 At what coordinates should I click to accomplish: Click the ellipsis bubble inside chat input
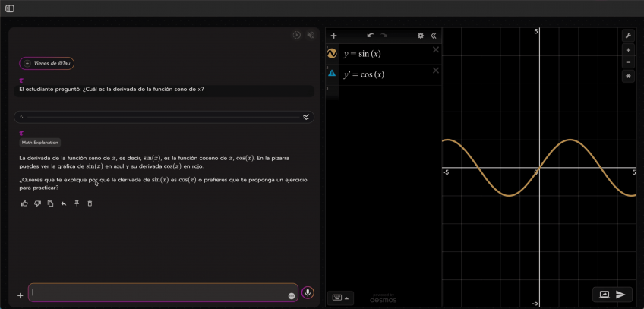click(x=292, y=296)
